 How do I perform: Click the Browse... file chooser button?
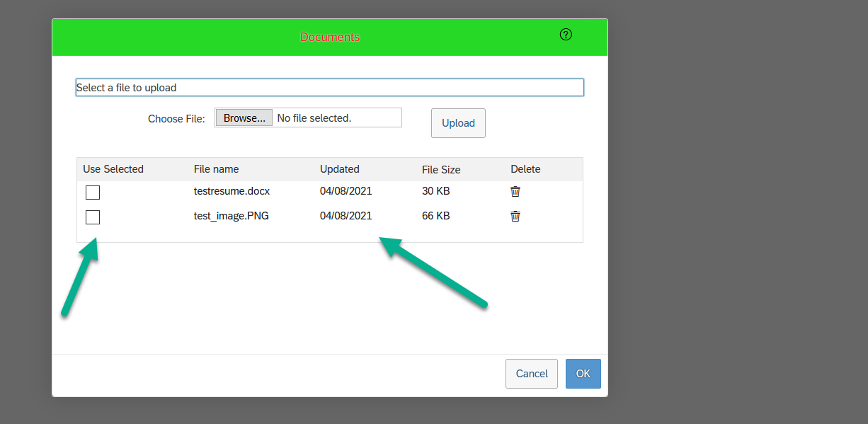244,118
